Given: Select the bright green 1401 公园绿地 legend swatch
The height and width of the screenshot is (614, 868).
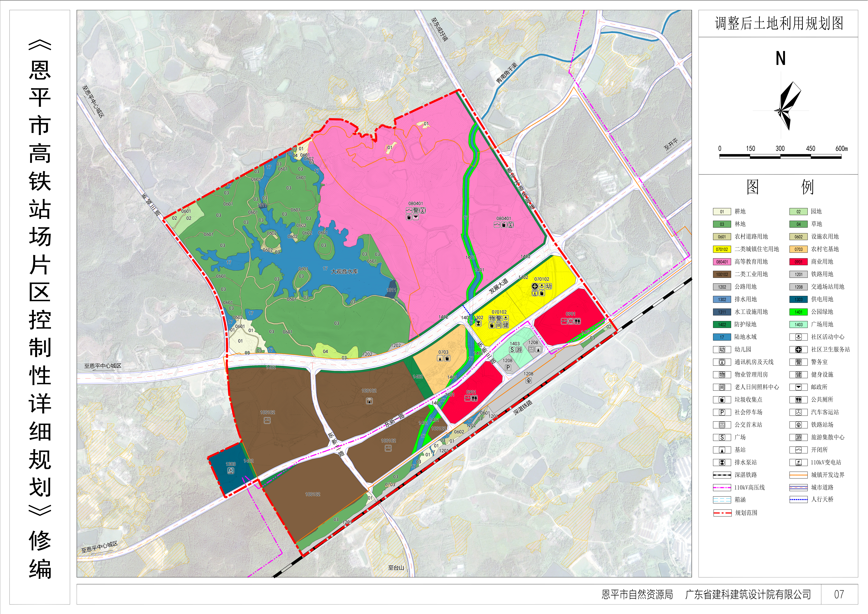Looking at the screenshot, I should tap(798, 312).
